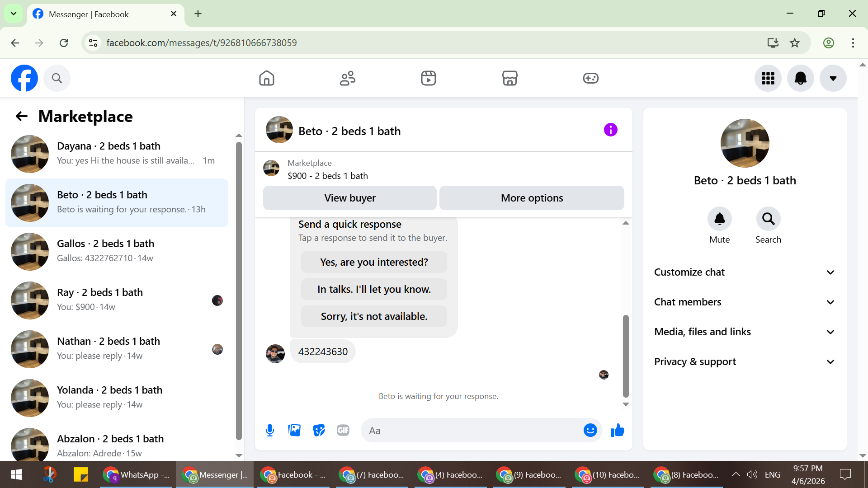
Task: Send a thumbs-up like
Action: pos(617,431)
